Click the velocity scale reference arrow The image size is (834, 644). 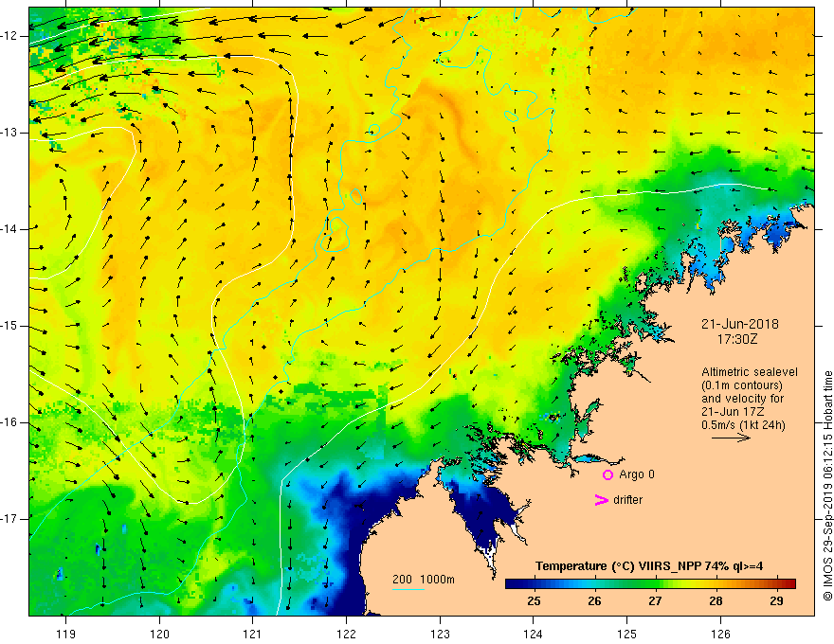[x=731, y=438]
